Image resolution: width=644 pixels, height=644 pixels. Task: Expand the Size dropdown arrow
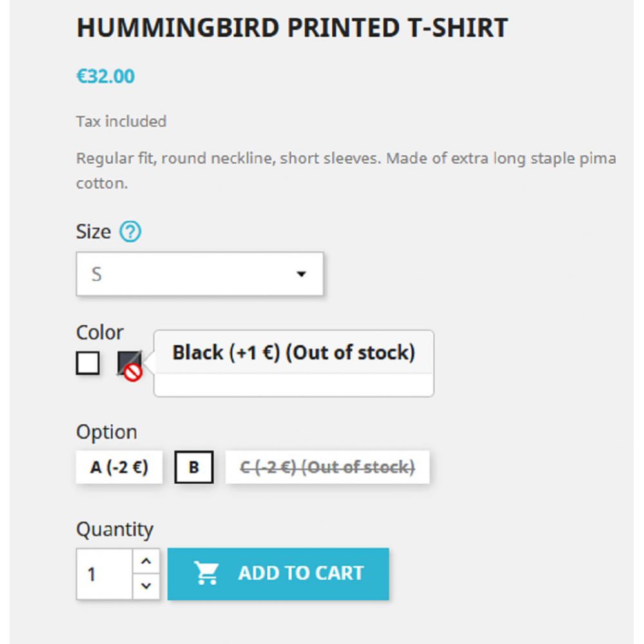(x=301, y=274)
